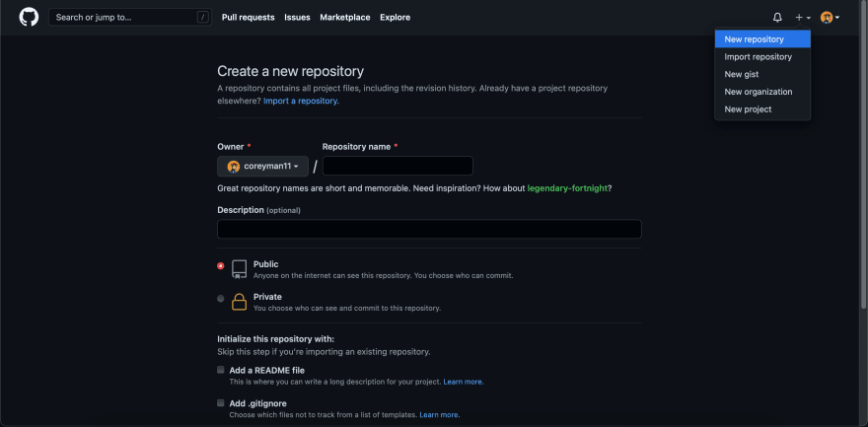Click the slash shortcut icon in search
This screenshot has width=868, height=427.
[x=202, y=17]
